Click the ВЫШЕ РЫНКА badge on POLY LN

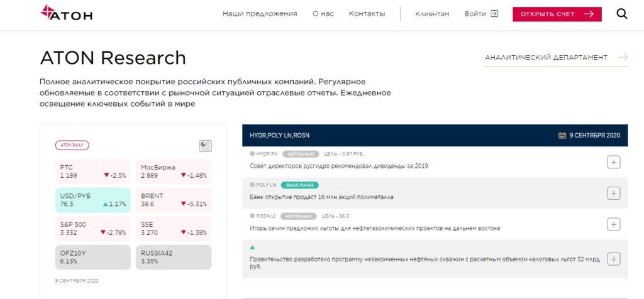[x=300, y=185]
